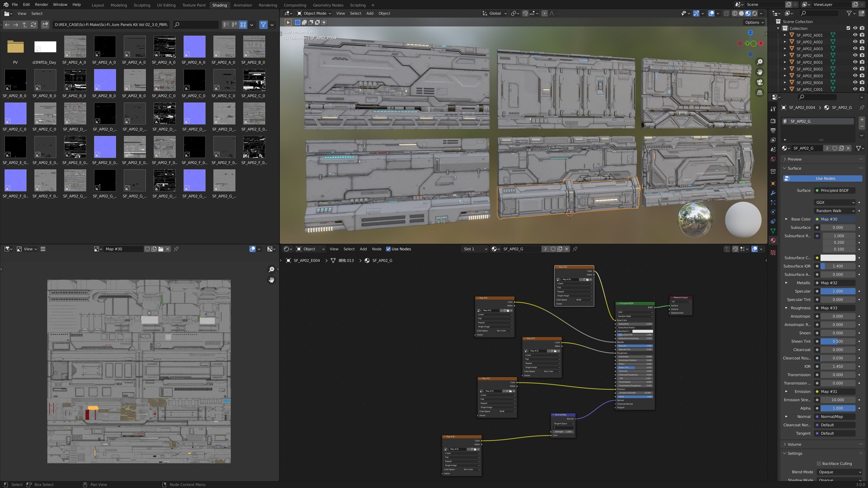Click the blue Use Nodes button

pyautogui.click(x=825, y=178)
